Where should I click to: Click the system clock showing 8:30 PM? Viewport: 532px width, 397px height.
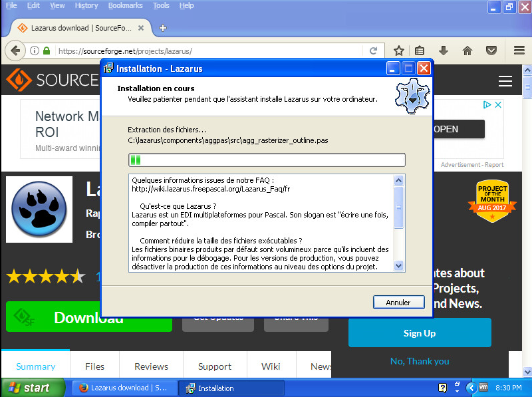click(508, 388)
